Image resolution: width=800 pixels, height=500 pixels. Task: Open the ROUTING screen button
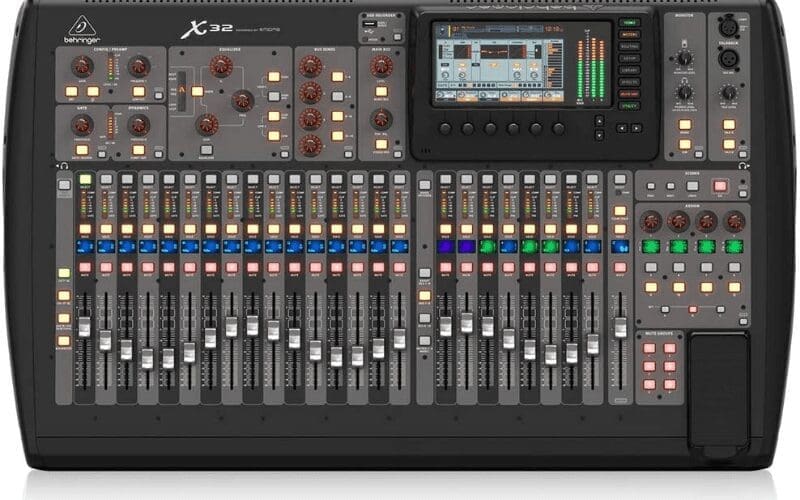[x=629, y=46]
